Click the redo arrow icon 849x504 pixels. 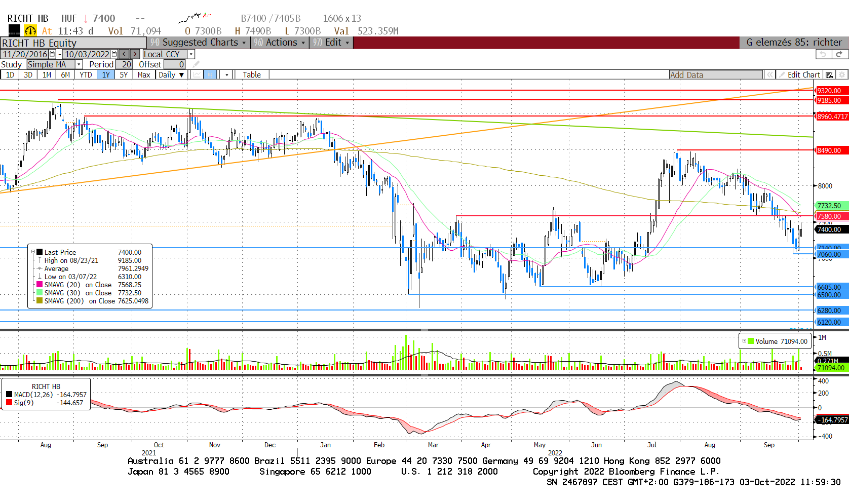(x=839, y=54)
